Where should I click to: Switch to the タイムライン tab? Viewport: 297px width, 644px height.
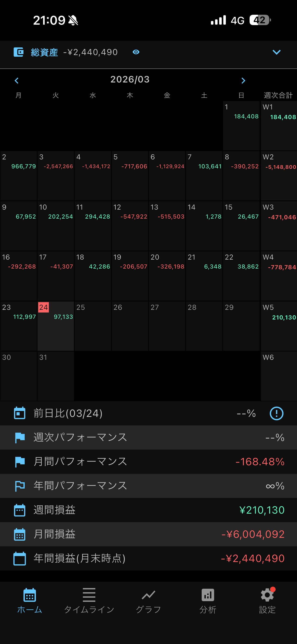coord(89,600)
